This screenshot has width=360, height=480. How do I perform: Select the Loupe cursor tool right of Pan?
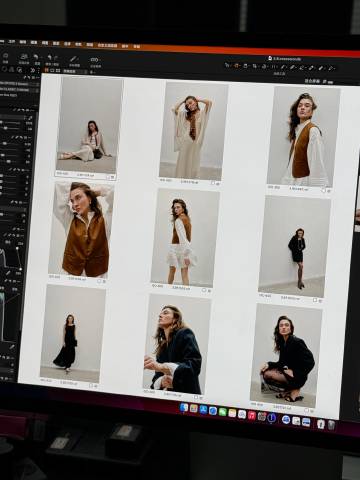[x=245, y=66]
